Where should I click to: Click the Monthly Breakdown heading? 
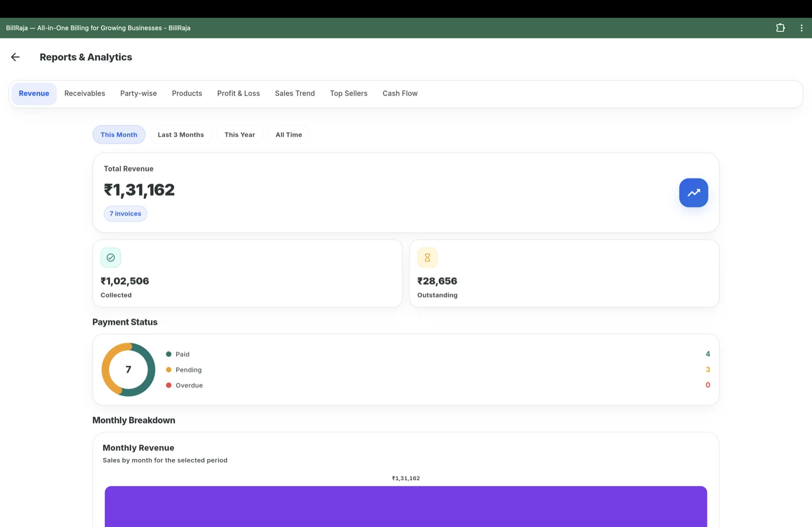[x=134, y=420]
